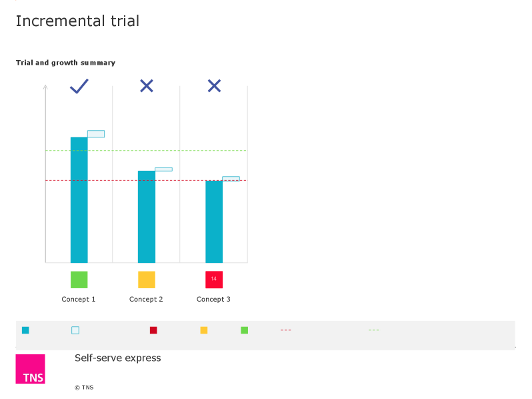Screen dimensions: 532x399
Task: Select the teal legend square
Action: (x=25, y=330)
